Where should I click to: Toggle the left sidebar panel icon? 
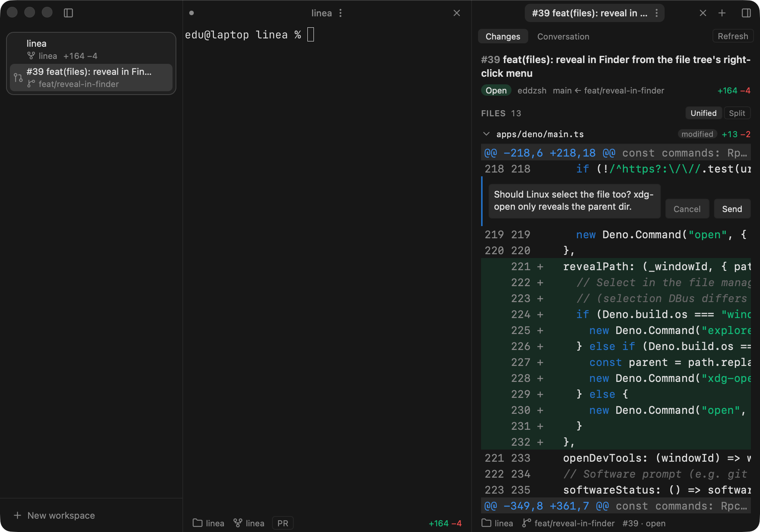pos(68,13)
